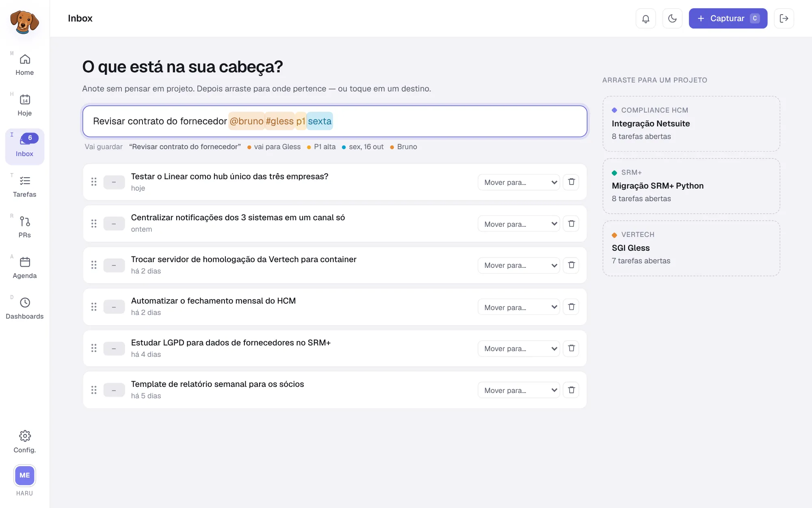Image resolution: width=812 pixels, height=508 pixels.
Task: Focus the quick capture text input
Action: 335,121
